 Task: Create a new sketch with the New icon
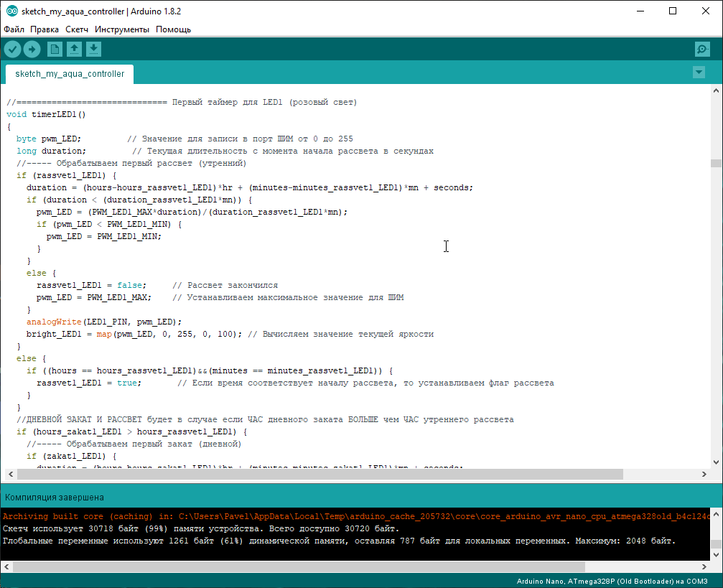(x=55, y=50)
